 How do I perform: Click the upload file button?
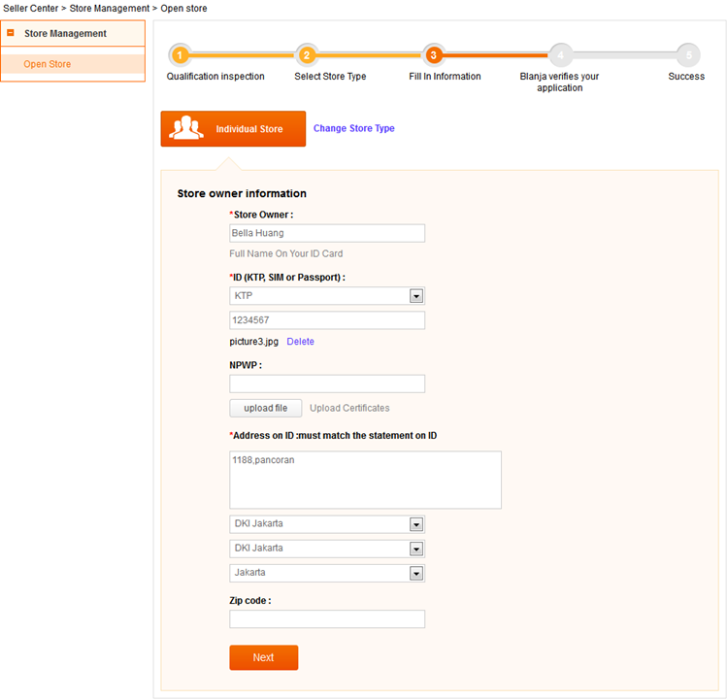coord(266,408)
